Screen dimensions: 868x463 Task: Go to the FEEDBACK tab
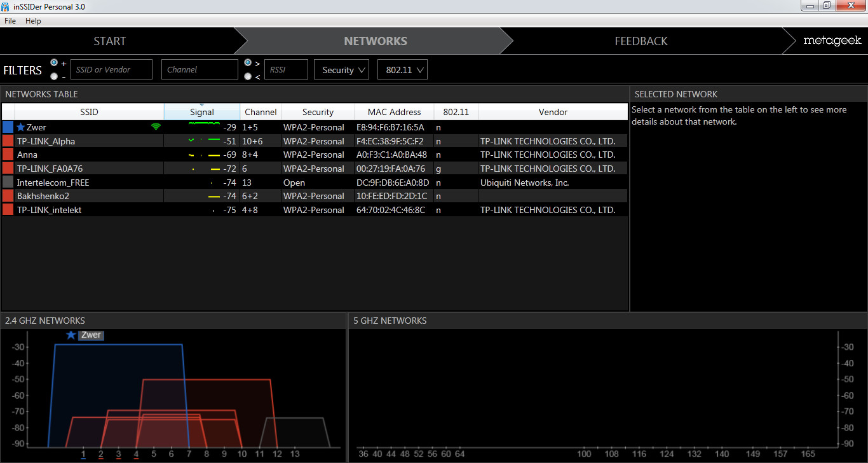tap(641, 41)
